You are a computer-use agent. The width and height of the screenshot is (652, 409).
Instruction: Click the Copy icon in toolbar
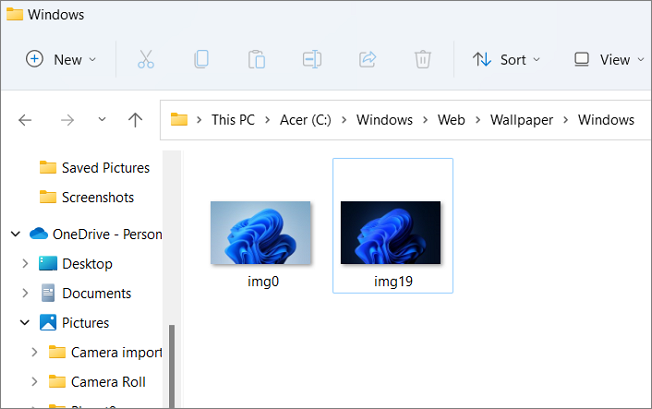tap(202, 59)
